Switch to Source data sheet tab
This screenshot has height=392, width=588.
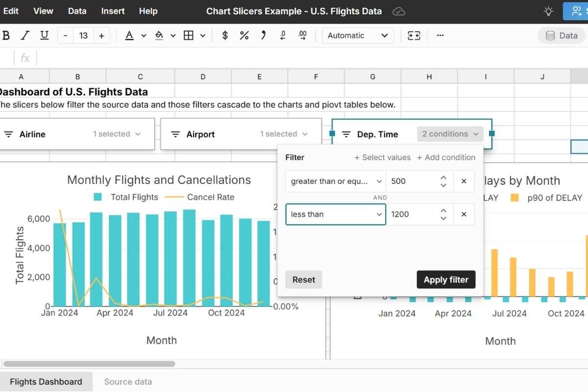tap(128, 382)
